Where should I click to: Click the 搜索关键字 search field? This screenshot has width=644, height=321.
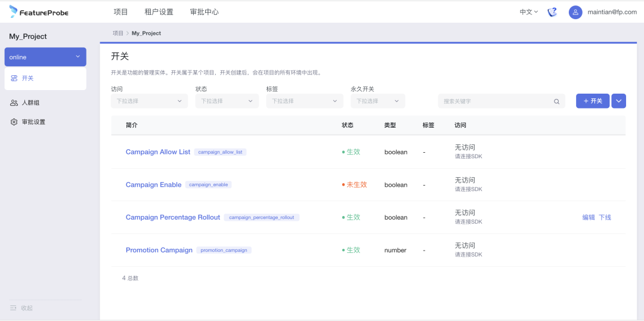point(495,101)
